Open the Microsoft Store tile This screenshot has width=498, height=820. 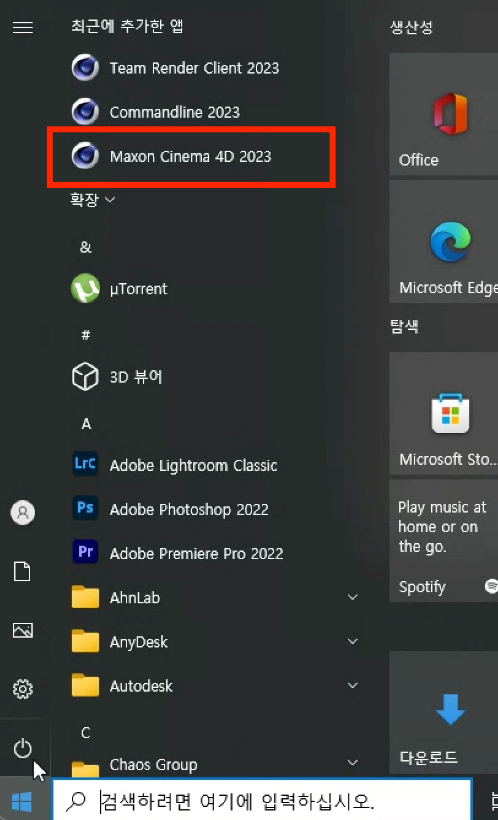click(444, 413)
